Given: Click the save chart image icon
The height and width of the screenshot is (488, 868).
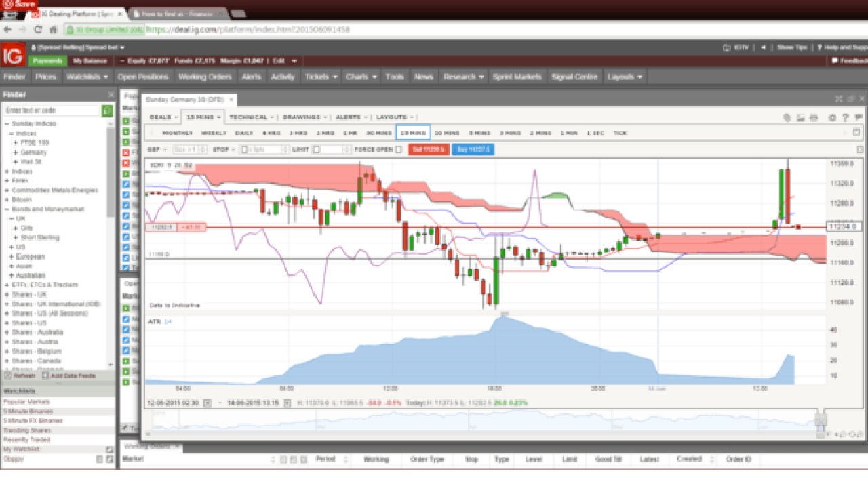Looking at the screenshot, I should pos(801,117).
